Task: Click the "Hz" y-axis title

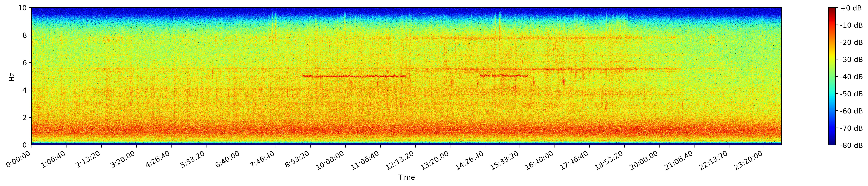Action: click(x=12, y=77)
